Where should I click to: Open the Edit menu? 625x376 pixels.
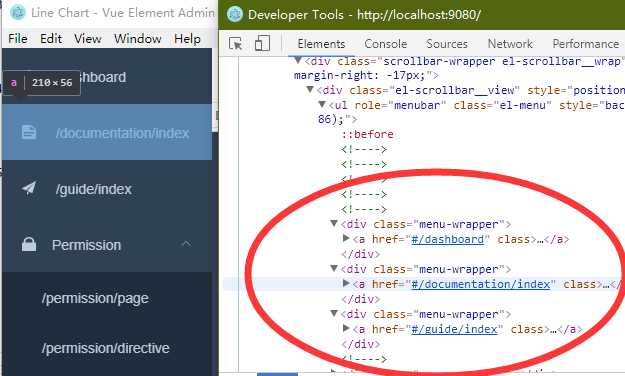[51, 39]
